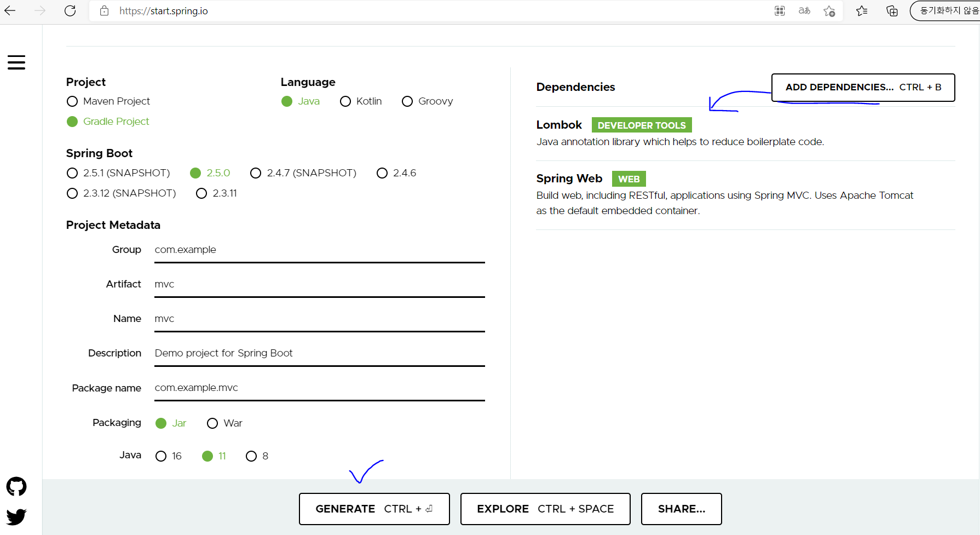Screen dimensions: 980x535
Task: Click the Lombok dependency entry
Action: click(746, 133)
